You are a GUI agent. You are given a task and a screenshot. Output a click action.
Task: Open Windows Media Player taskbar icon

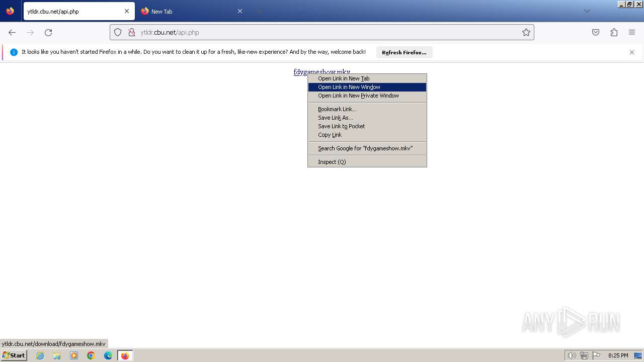pyautogui.click(x=74, y=355)
